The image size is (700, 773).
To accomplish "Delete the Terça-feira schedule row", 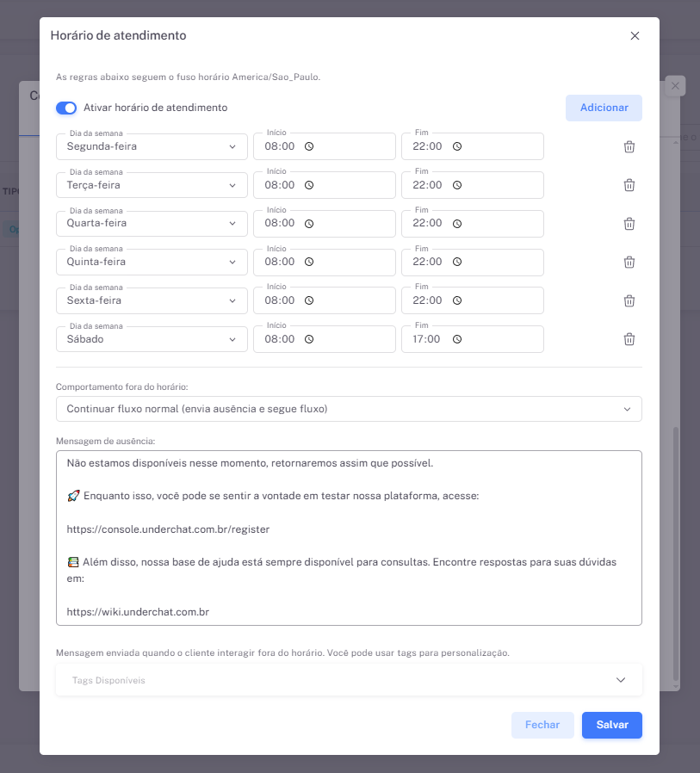I will [x=629, y=185].
